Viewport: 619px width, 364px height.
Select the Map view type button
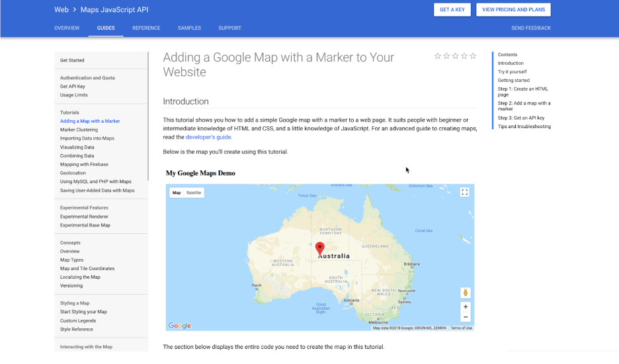point(177,193)
